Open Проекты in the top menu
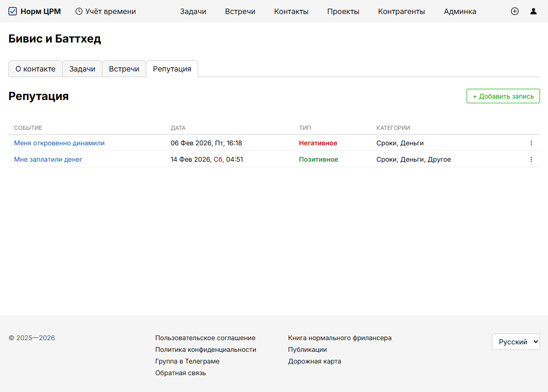This screenshot has height=392, width=548. [x=343, y=11]
